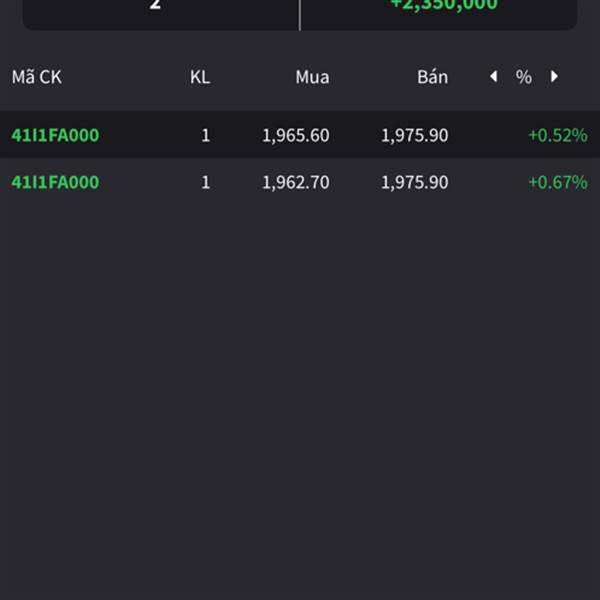Select the buy price 1,965.60
The height and width of the screenshot is (600, 600).
(295, 135)
